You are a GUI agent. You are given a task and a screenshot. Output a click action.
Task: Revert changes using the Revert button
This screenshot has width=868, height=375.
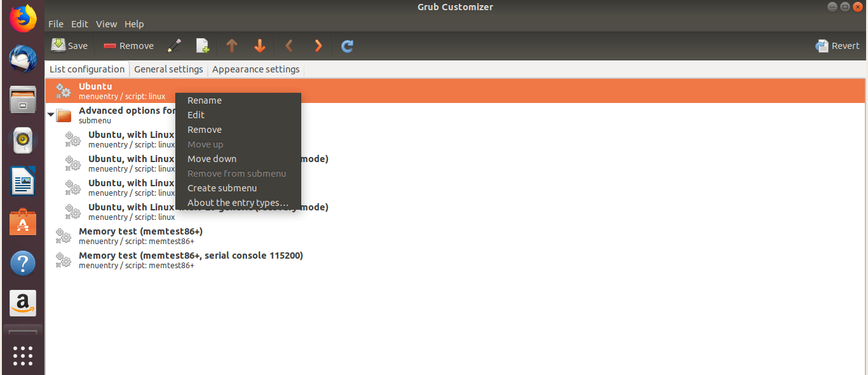coord(837,46)
